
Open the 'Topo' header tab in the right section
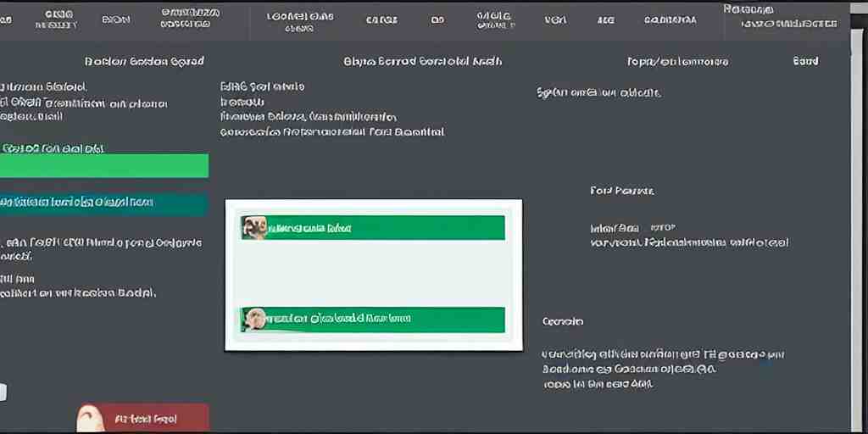(676, 62)
